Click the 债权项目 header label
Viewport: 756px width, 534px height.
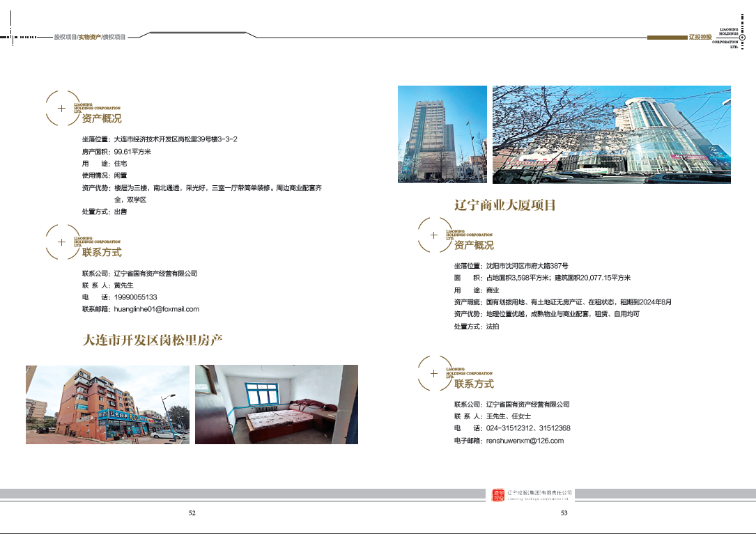(114, 37)
